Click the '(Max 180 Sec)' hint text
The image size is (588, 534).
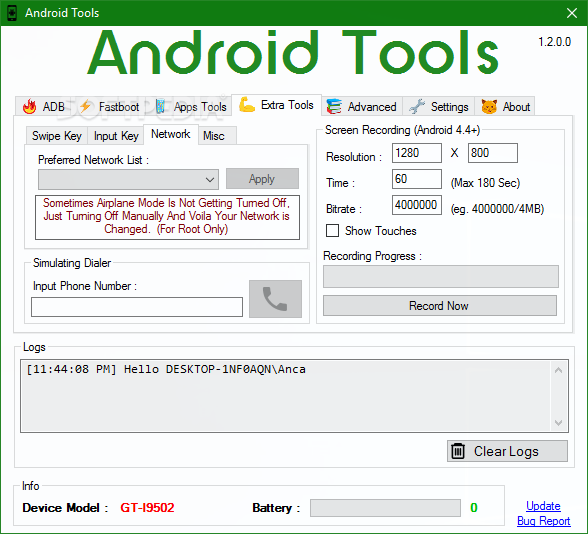[485, 183]
